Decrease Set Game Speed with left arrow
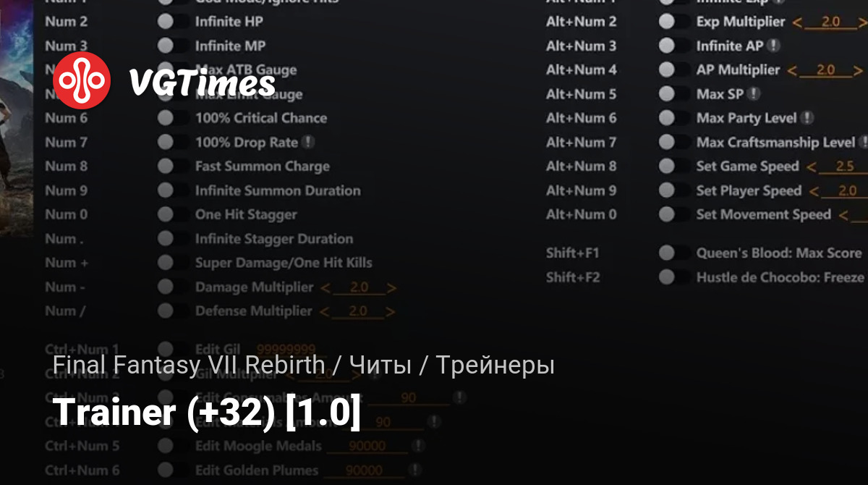Screen dimensions: 868x485 (x=812, y=167)
